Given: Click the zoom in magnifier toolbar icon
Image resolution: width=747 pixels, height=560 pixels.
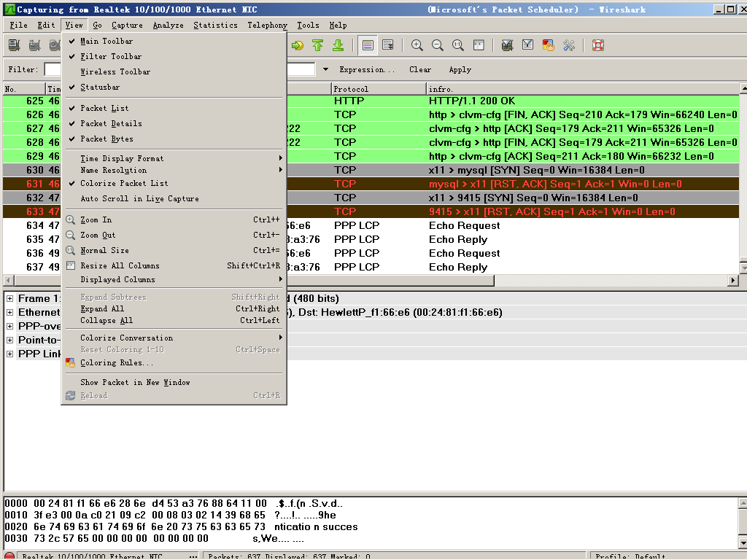Looking at the screenshot, I should [x=417, y=45].
